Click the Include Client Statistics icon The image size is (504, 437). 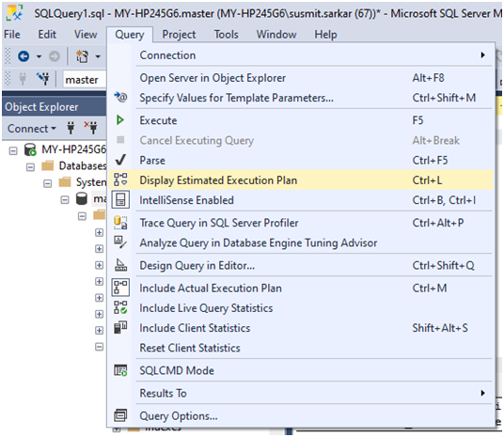[120, 327]
